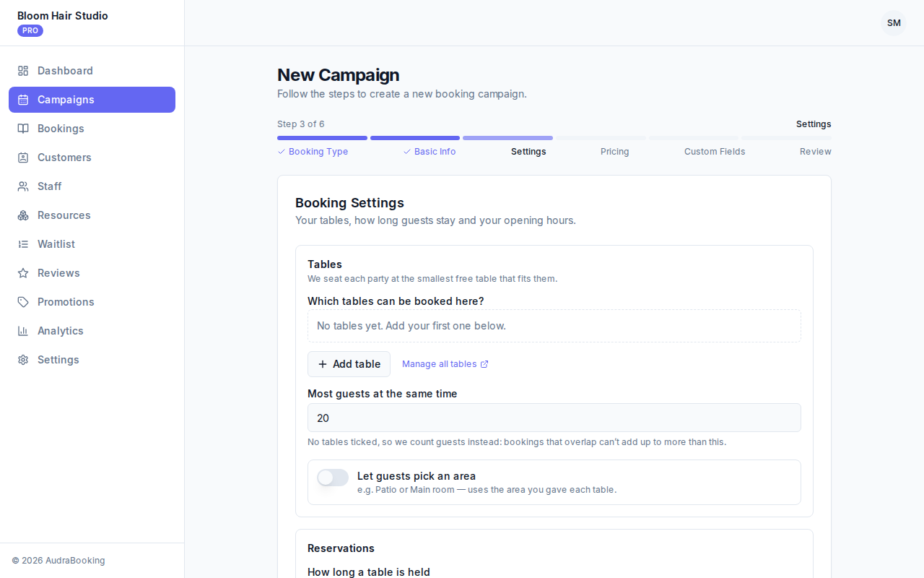Open the Analytics section

point(92,331)
